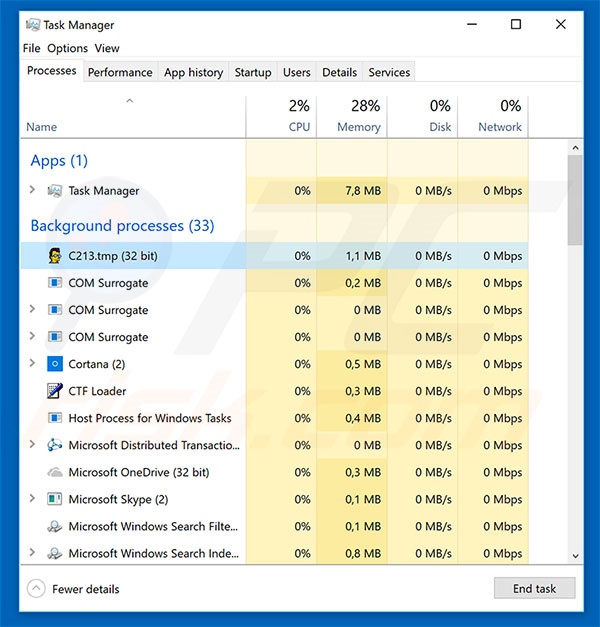Image resolution: width=600 pixels, height=627 pixels.
Task: Click the Microsoft Skype process icon
Action: pos(55,499)
